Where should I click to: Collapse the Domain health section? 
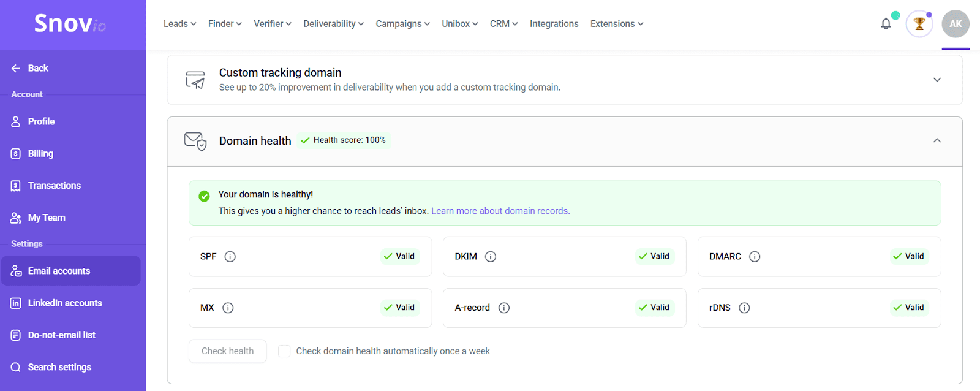coord(937,140)
